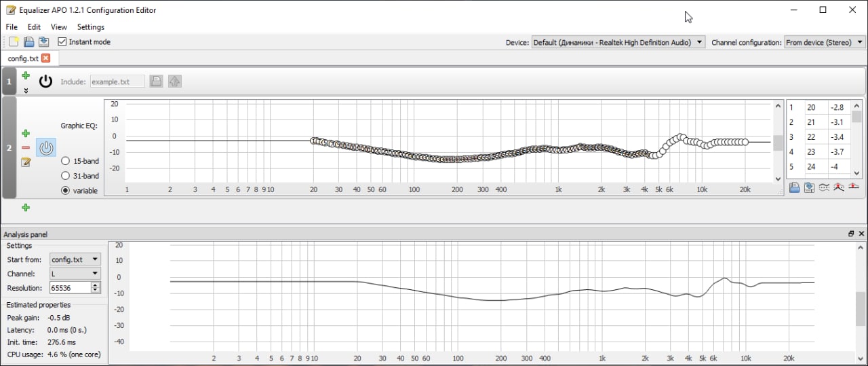Open the Device dropdown
Image resolution: width=868 pixels, height=366 pixels.
[618, 42]
